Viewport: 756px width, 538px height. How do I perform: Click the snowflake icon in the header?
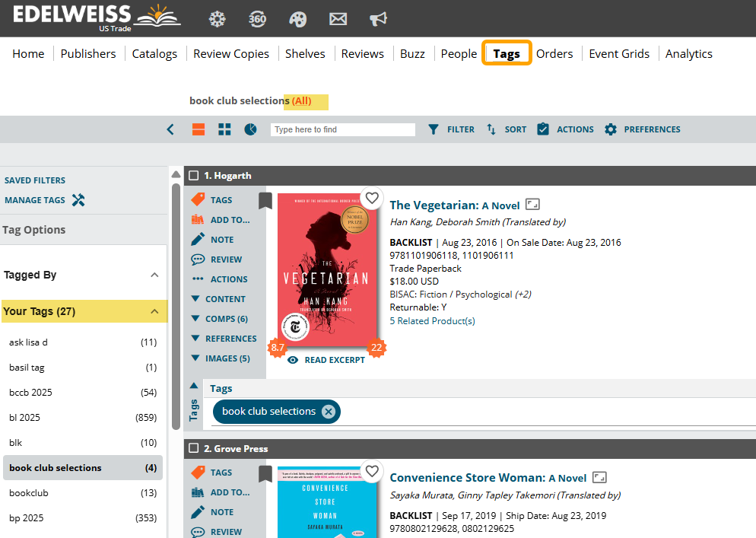click(218, 19)
